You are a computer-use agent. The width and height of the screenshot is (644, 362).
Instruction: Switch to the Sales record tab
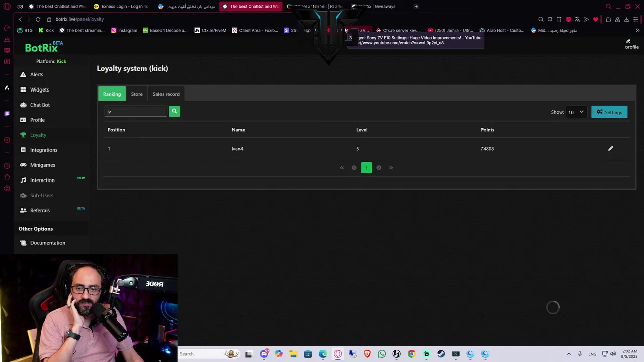166,94
